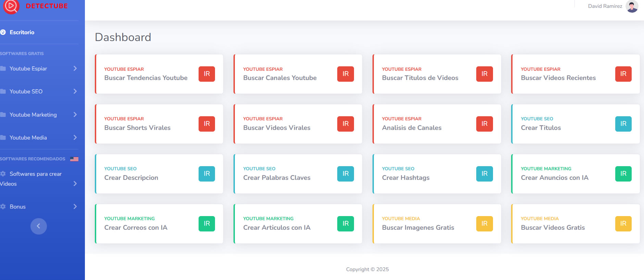This screenshot has height=280, width=644.
Task: Click the SOFTWARES RECOMENDADOS section label
Action: [33, 159]
